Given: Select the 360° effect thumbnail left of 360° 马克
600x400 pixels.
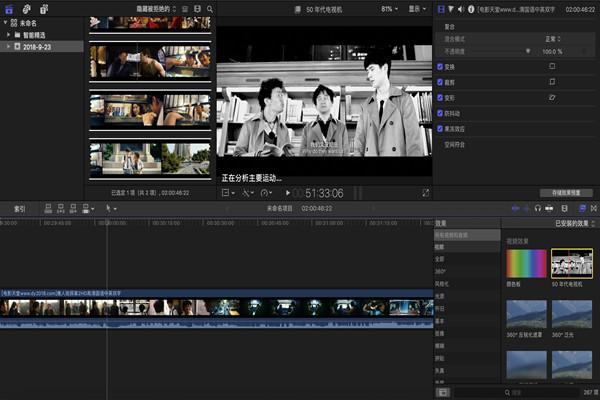Looking at the screenshot, I should pos(527,314).
